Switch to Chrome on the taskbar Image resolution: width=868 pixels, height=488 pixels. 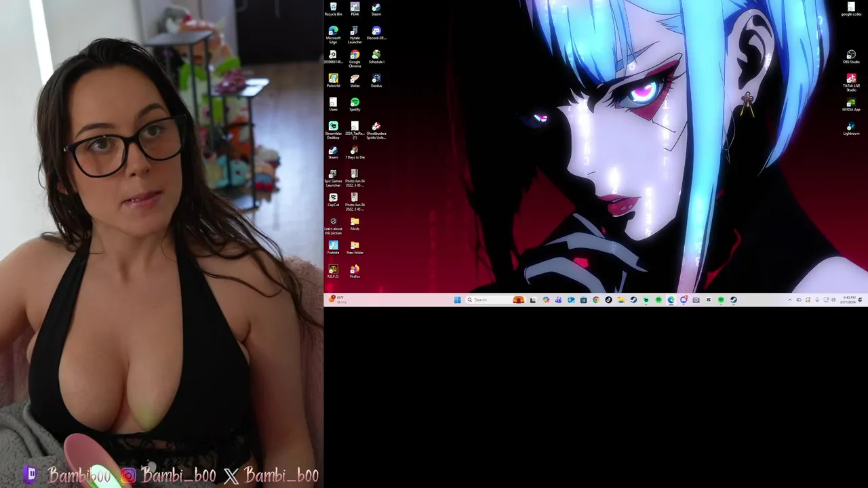[596, 300]
